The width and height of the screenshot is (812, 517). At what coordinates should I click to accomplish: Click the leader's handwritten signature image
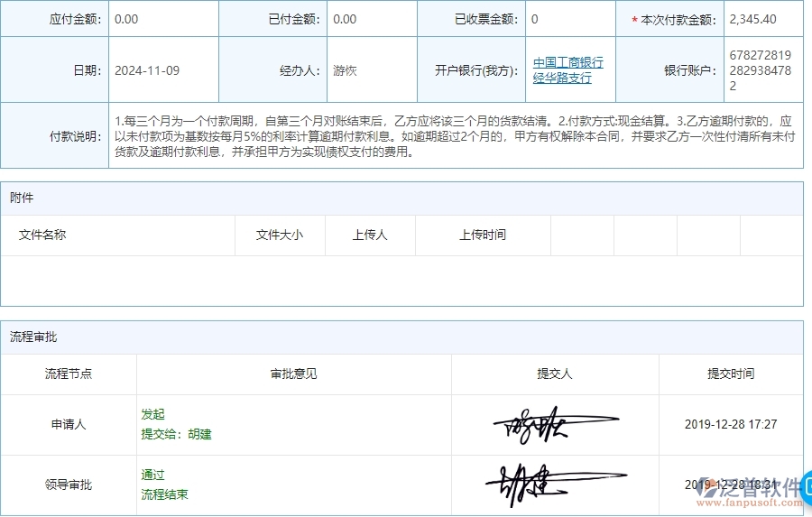555,485
